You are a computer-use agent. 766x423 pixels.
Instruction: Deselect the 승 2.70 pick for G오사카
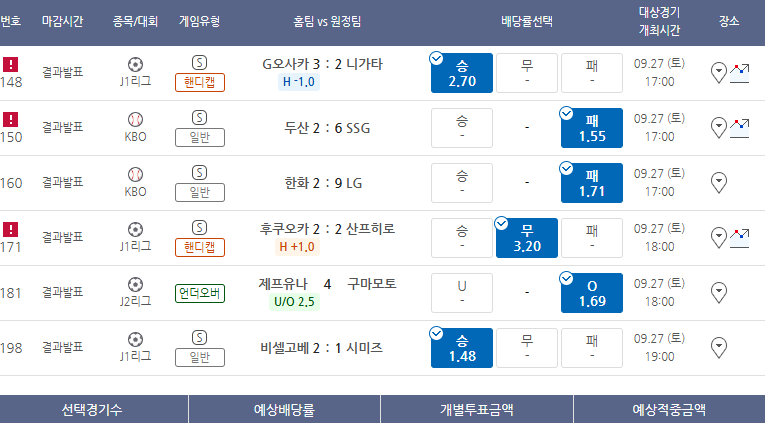pyautogui.click(x=461, y=73)
